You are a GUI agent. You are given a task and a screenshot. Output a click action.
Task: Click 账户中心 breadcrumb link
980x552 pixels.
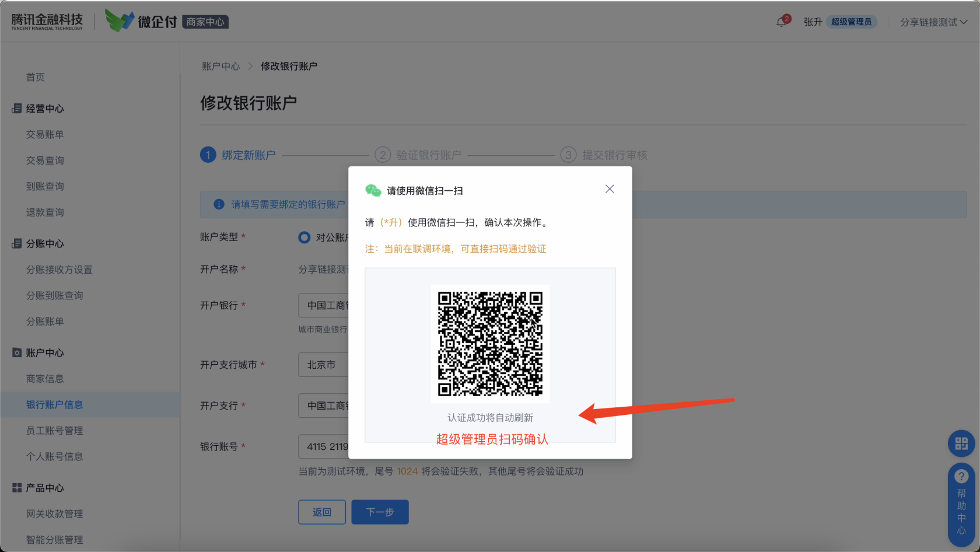pos(220,66)
